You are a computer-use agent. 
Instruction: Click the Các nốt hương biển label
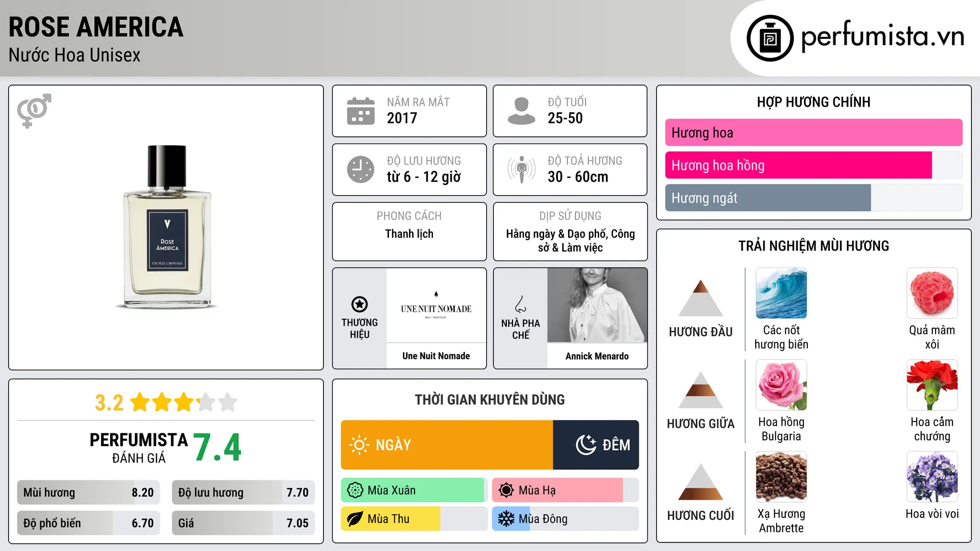coord(781,337)
